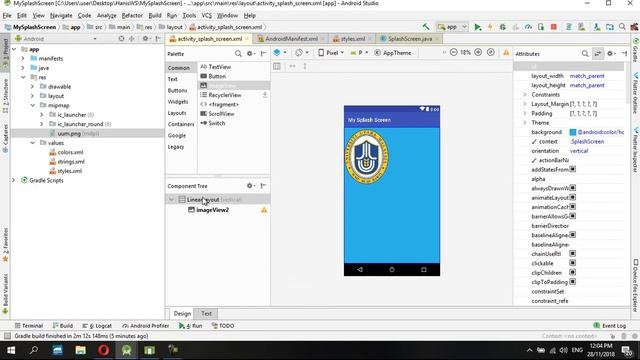Toggle baselineAligned checkbox
Screen dimensions: 640x360
[x=573, y=235]
